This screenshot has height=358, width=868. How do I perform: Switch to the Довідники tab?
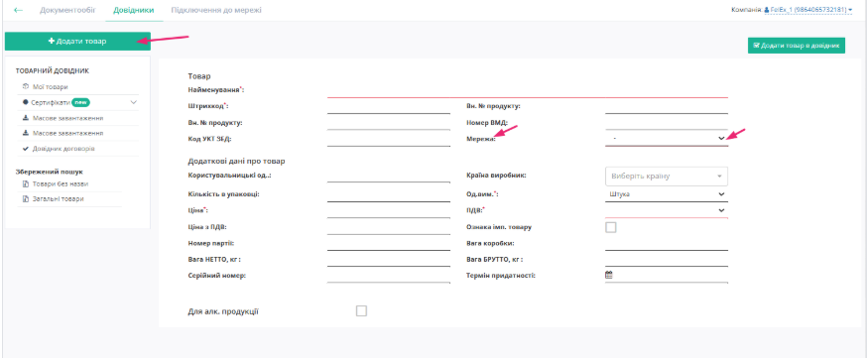(133, 11)
